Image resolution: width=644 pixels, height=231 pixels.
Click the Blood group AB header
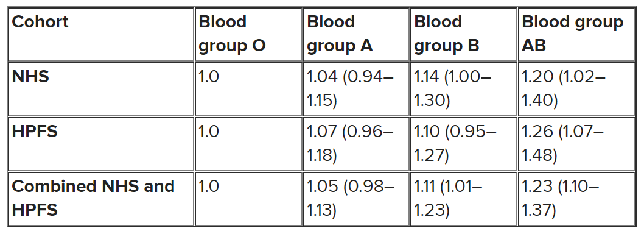pos(573,34)
